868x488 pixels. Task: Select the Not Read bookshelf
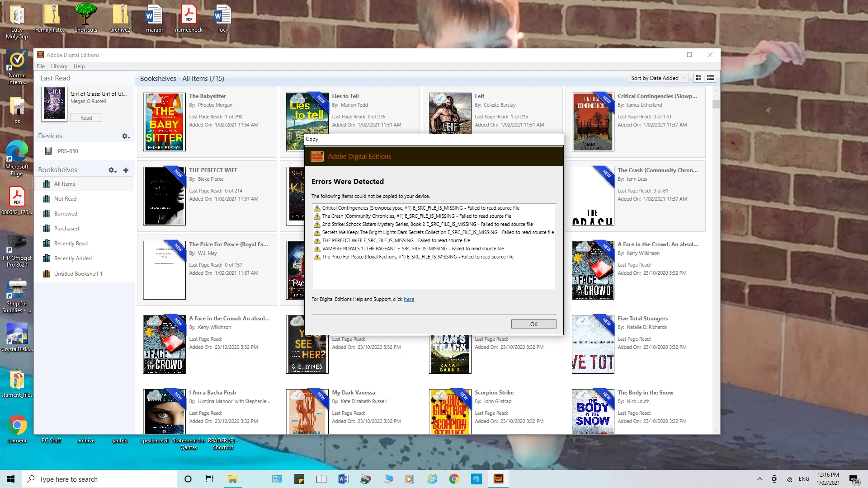pos(65,199)
